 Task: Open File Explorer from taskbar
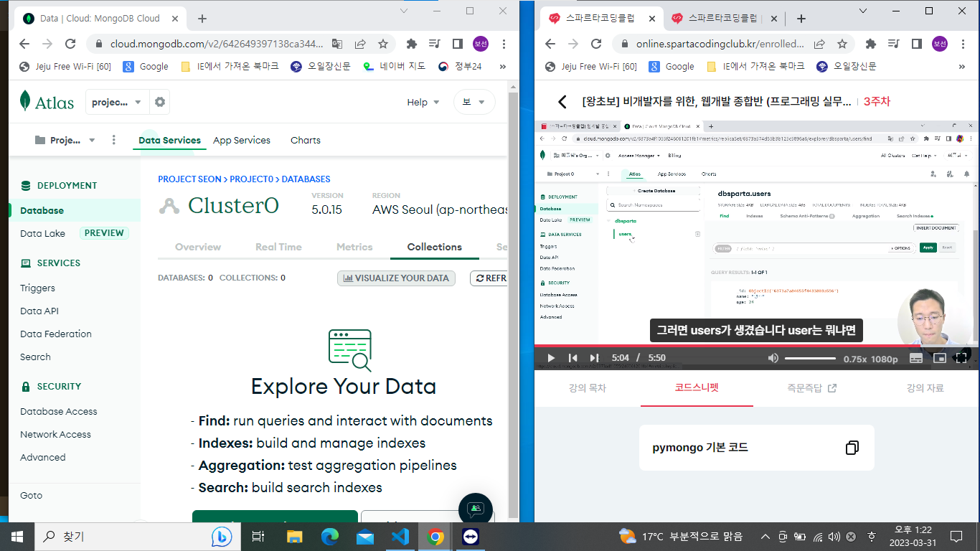click(295, 536)
